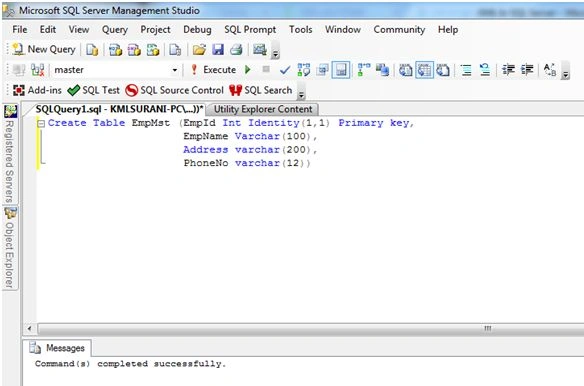Open the Debug menu
This screenshot has height=386, width=584.
(x=197, y=29)
